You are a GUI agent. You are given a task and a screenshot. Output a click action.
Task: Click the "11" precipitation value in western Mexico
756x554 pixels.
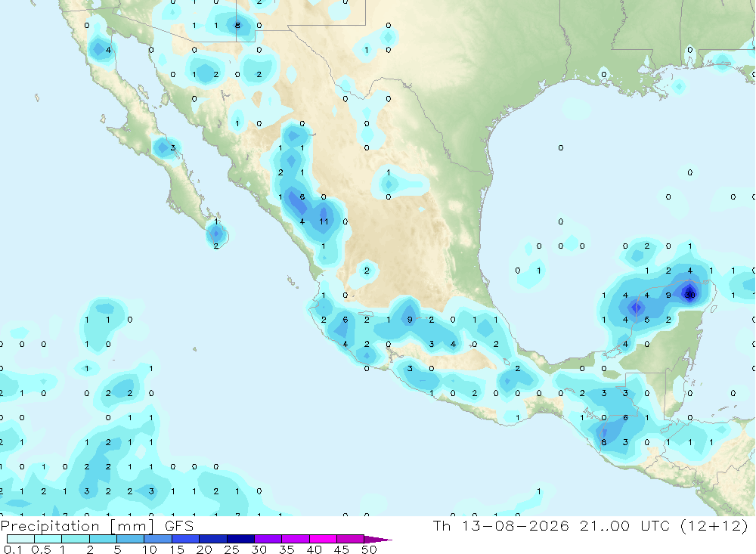324,221
